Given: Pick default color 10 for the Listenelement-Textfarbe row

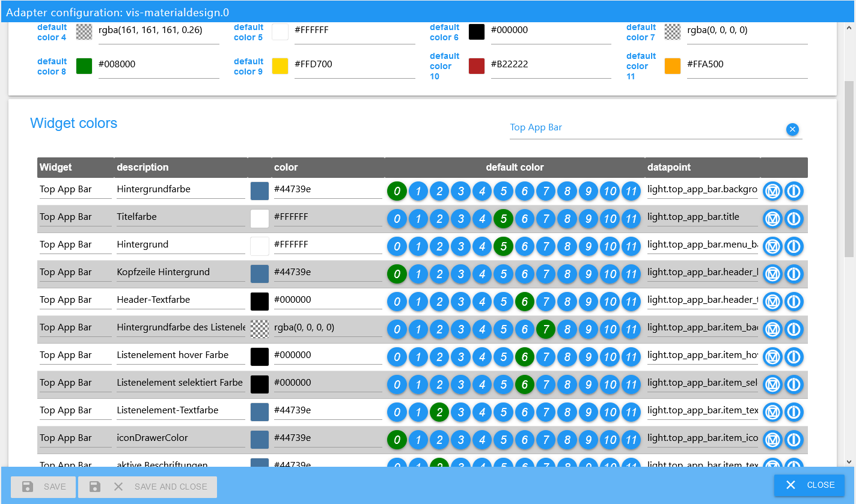Looking at the screenshot, I should [x=610, y=413].
